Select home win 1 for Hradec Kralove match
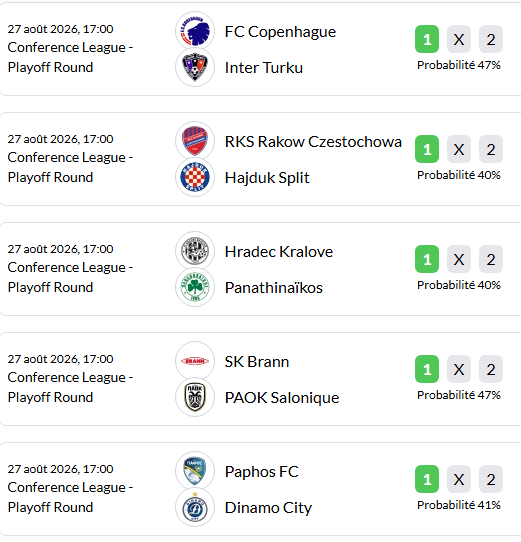Viewport: 521px width, 542px height. click(x=427, y=259)
